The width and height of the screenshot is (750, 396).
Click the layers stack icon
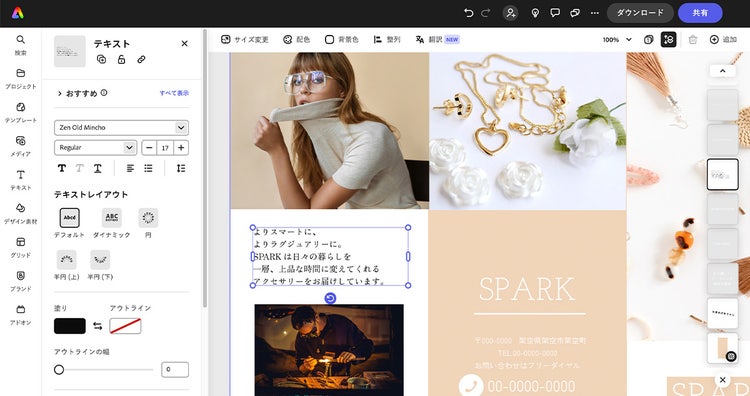(649, 40)
